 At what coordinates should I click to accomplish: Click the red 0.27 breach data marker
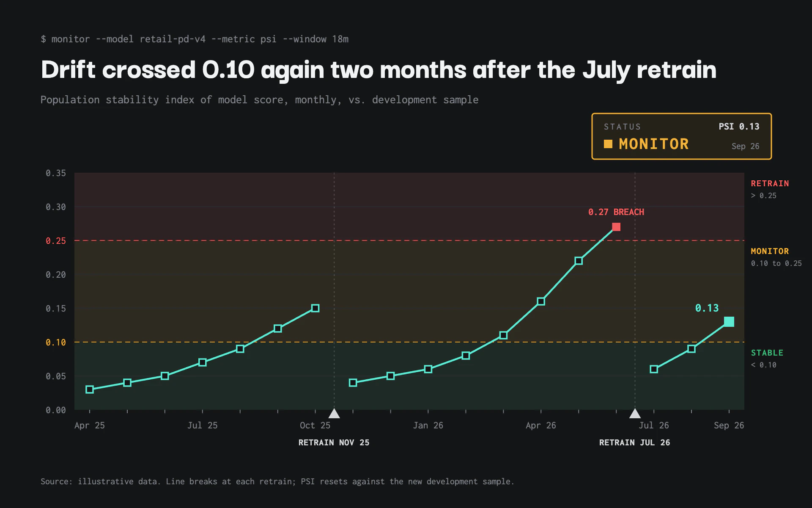point(616,227)
